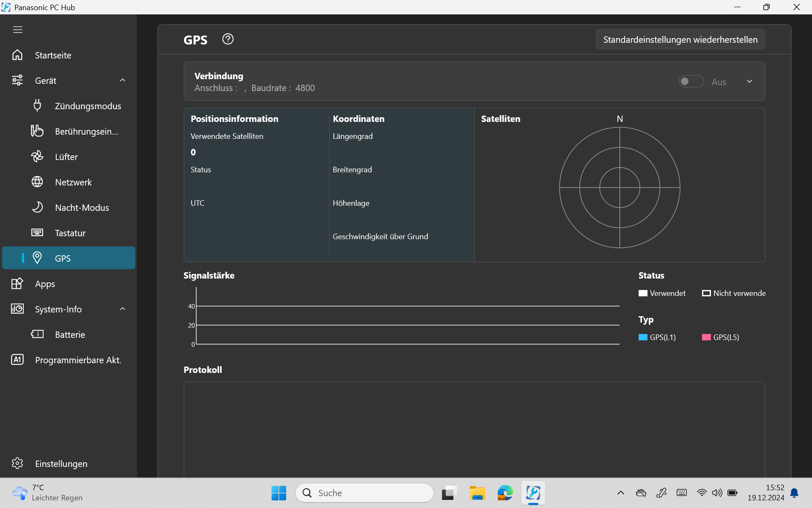Collapse the System-Info section

tap(123, 309)
